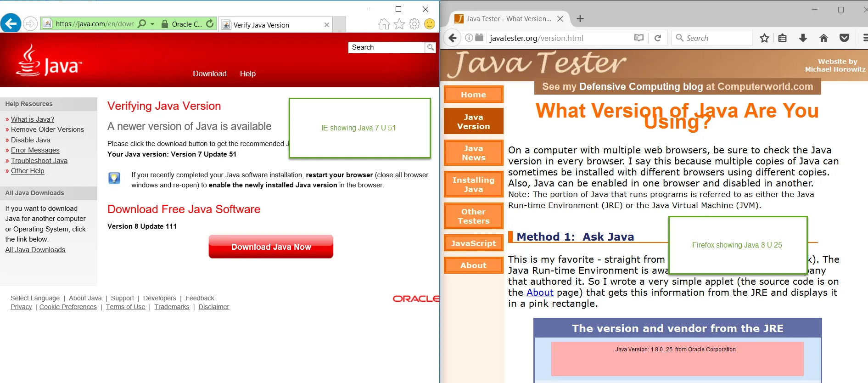This screenshot has height=383, width=868.
Task: Refresh page in Internet Explorer
Action: pyautogui.click(x=210, y=23)
